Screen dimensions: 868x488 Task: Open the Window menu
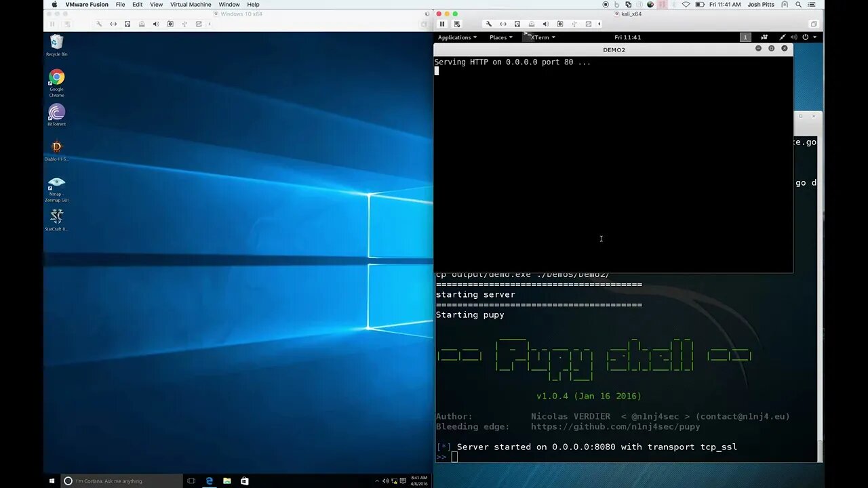tap(229, 5)
